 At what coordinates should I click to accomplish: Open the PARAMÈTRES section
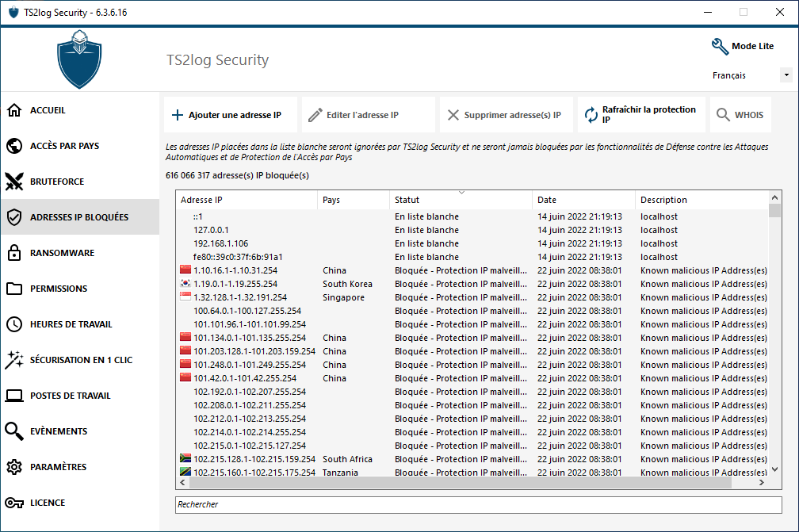[80, 467]
